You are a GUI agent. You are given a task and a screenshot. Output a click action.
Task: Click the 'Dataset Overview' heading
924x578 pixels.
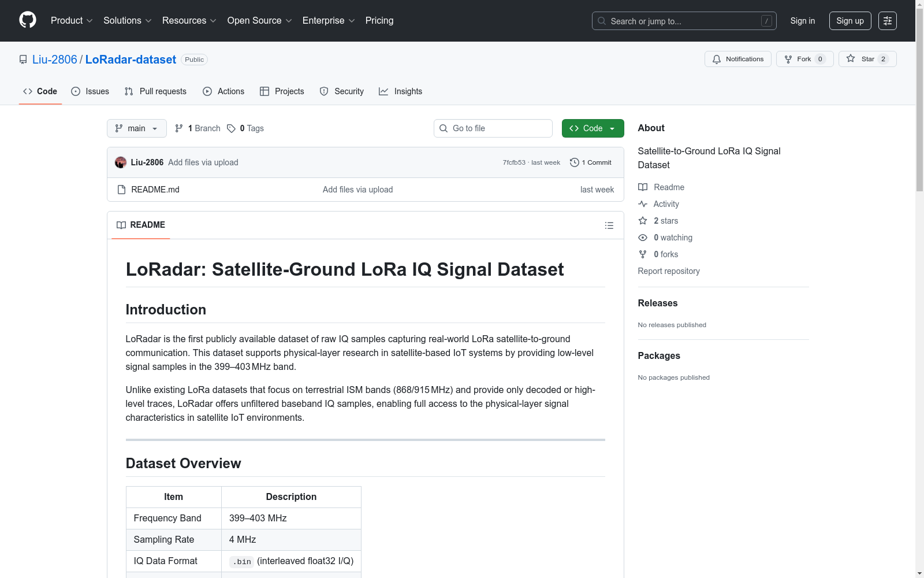[183, 464]
